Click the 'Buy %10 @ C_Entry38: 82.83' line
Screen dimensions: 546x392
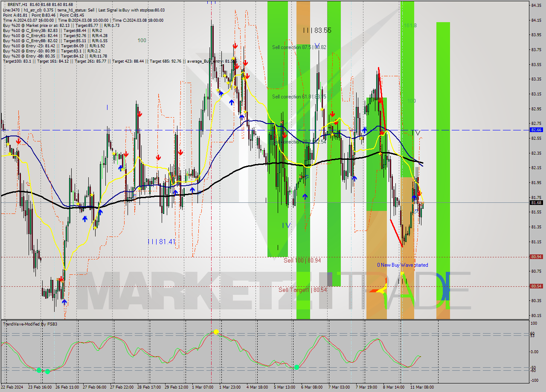(x=52, y=30)
